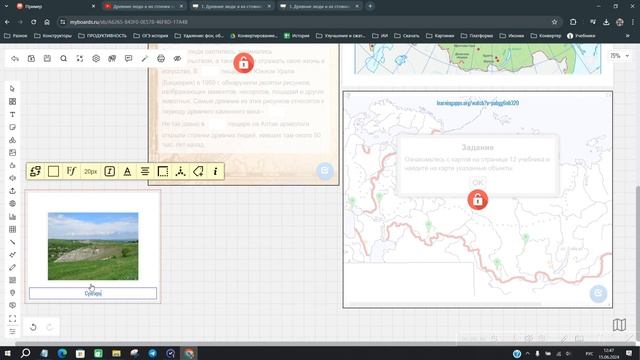Image resolution: width=640 pixels, height=360 pixels.
Task: Click the round blue button on the text card
Action: pyautogui.click(x=325, y=171)
